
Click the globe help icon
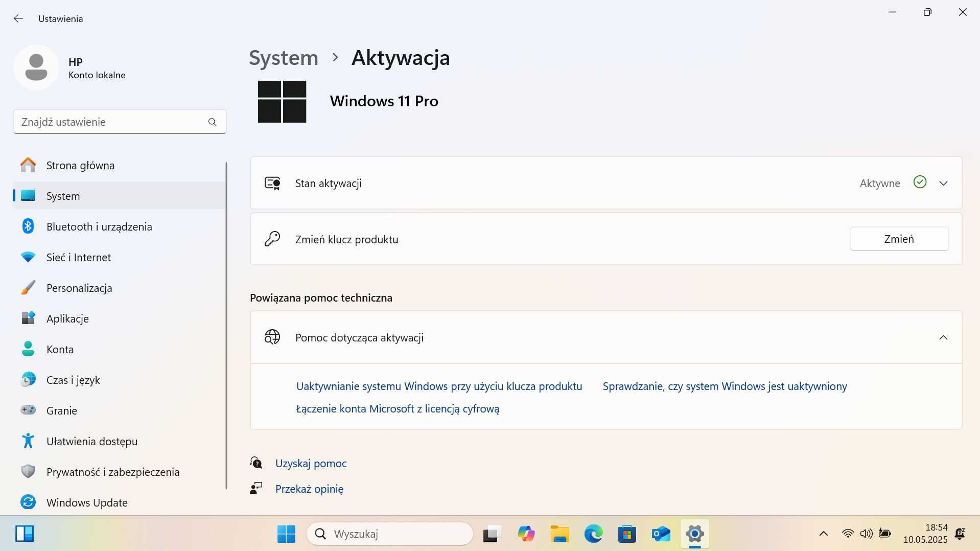tap(272, 337)
